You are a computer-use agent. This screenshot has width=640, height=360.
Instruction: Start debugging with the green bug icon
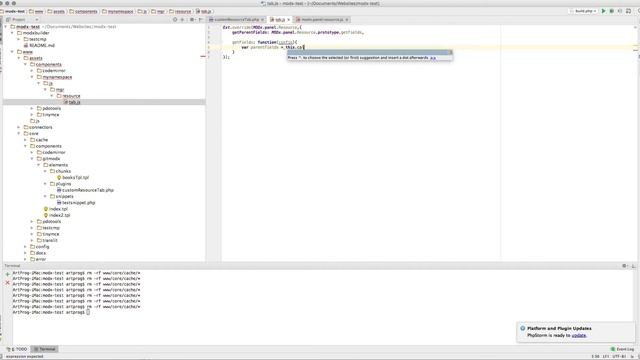(611, 11)
